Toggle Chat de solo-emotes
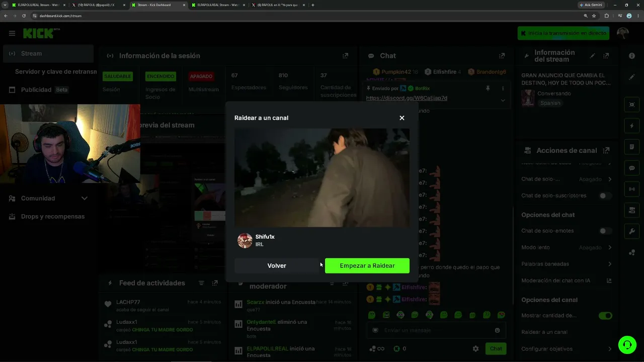Screen dimensions: 644x362 (x=605, y=231)
